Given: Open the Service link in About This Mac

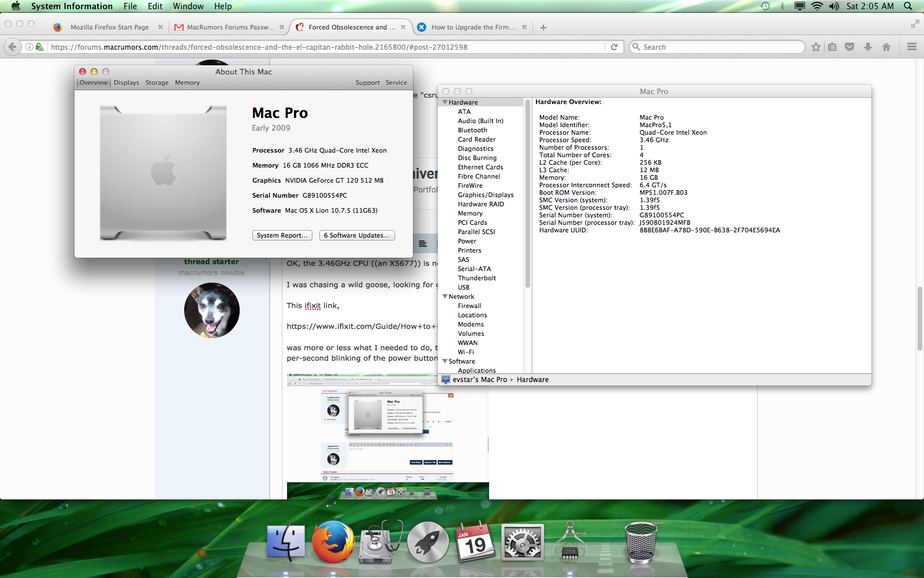Looking at the screenshot, I should click(x=396, y=83).
